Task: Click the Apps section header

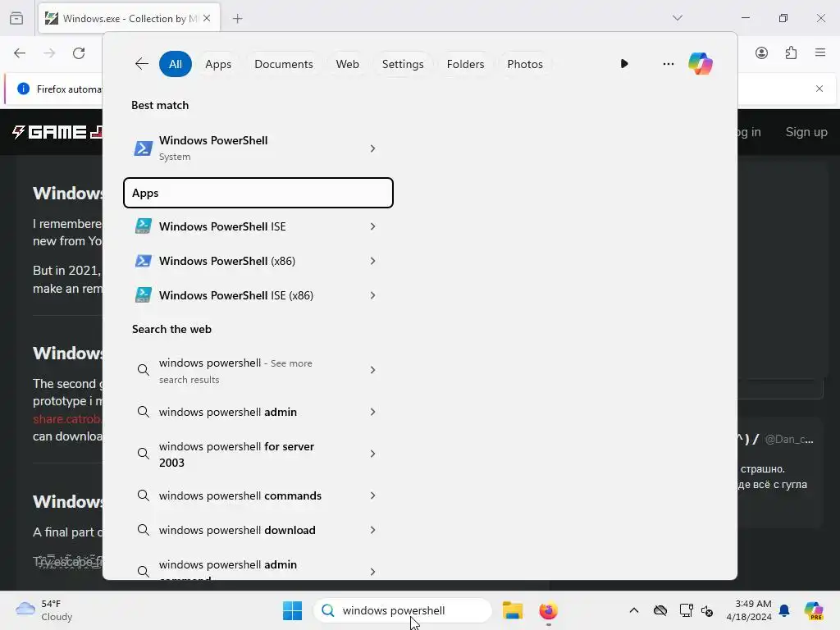Action: tap(258, 193)
